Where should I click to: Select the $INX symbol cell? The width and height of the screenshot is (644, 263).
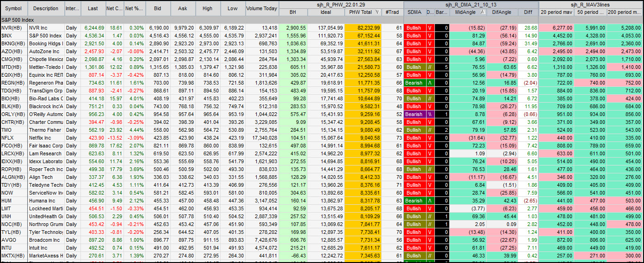click(14, 36)
